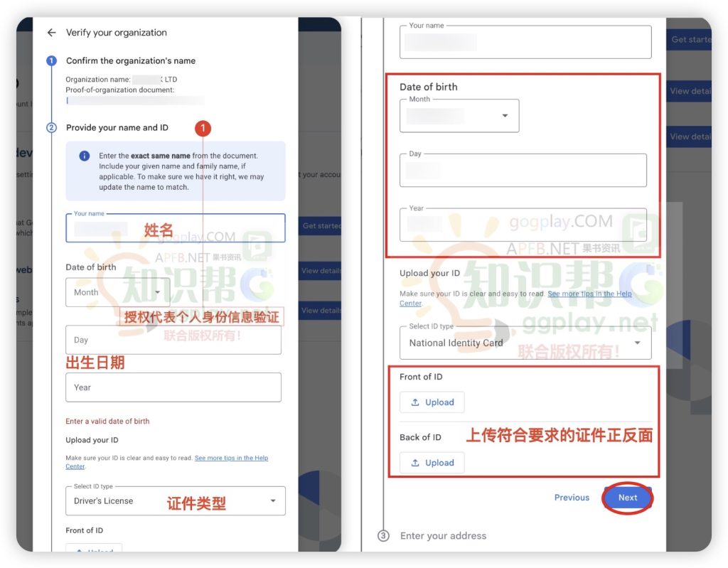Screen dimensions: 728x568
Task: Click the Day field in the right form
Action: click(523, 171)
